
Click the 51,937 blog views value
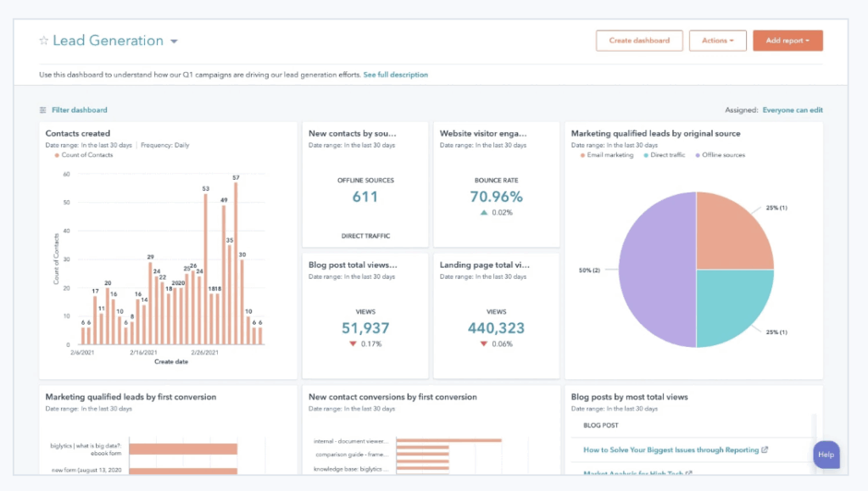click(x=365, y=328)
